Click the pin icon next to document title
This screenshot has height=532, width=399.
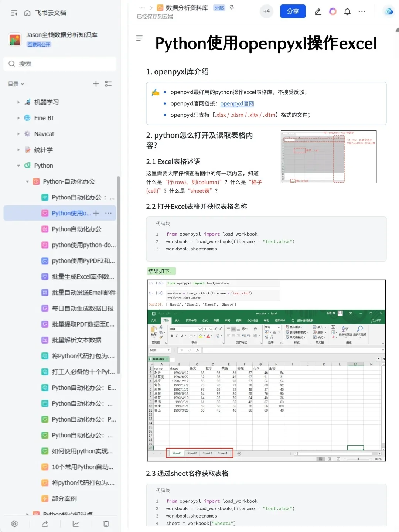[x=231, y=8]
